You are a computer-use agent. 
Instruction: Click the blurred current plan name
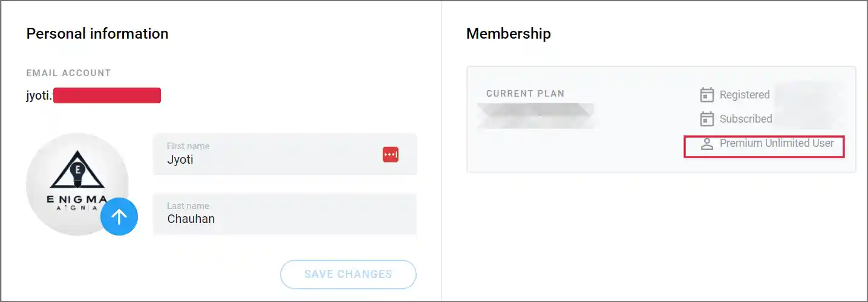tap(535, 115)
